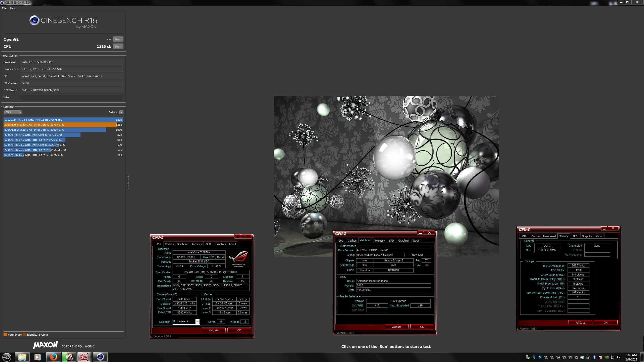Open the File menu
The image size is (644, 363).
tap(4, 8)
